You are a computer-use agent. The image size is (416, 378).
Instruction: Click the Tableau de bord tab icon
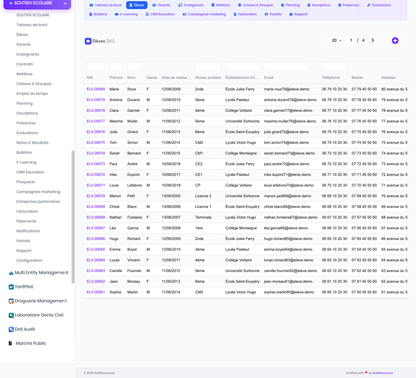[91, 5]
